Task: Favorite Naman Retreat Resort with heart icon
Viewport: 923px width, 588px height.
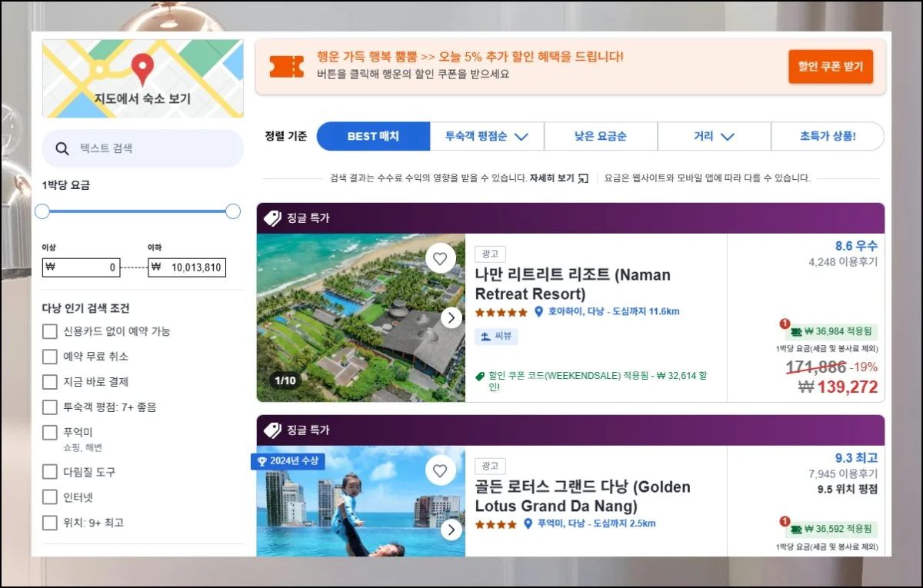Action: tap(440, 259)
